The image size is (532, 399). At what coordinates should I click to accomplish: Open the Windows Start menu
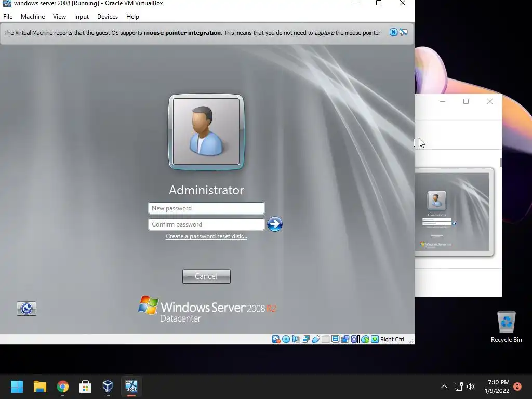coord(17,387)
